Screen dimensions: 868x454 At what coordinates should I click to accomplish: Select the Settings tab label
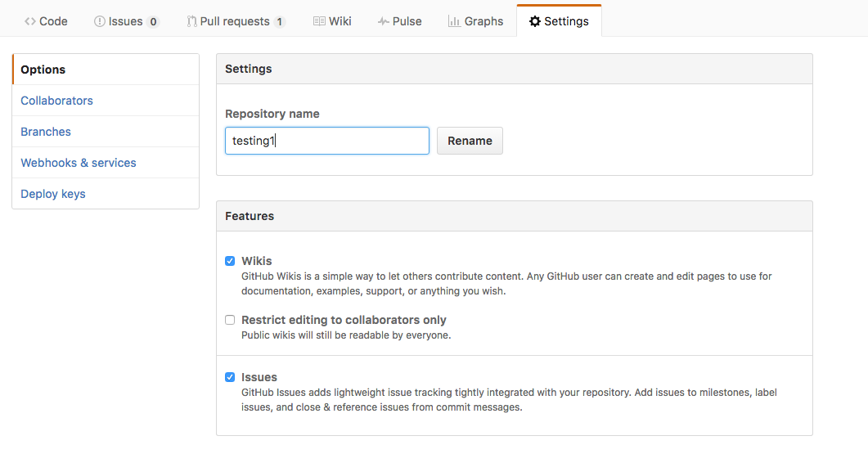coord(566,21)
